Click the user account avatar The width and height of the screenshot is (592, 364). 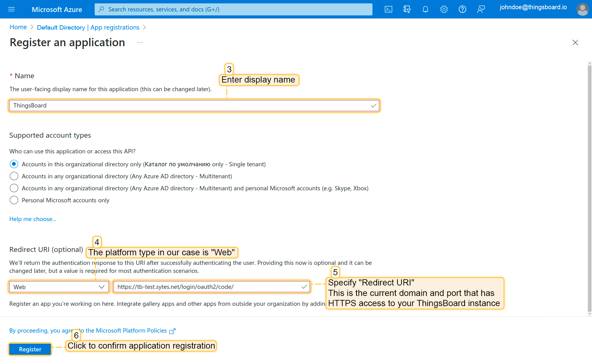(582, 9)
